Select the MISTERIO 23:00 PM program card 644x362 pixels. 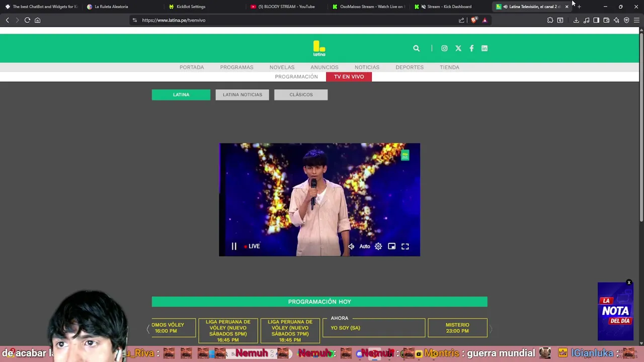coord(457,328)
